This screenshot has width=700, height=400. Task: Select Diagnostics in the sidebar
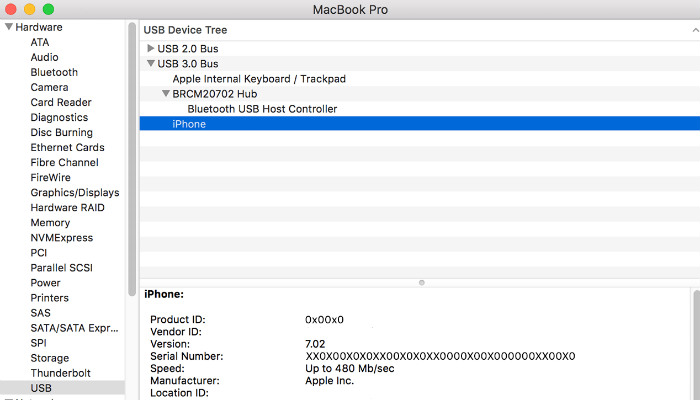click(x=59, y=117)
